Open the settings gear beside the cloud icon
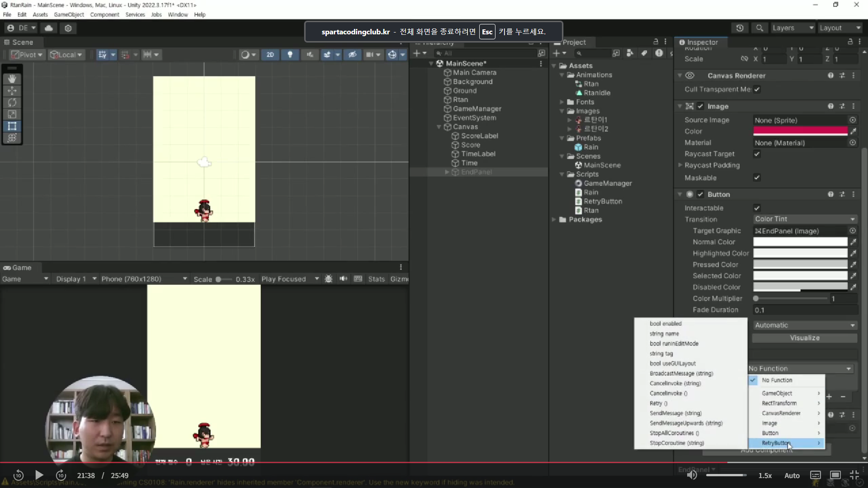Image resolution: width=868 pixels, height=488 pixels. tap(68, 28)
